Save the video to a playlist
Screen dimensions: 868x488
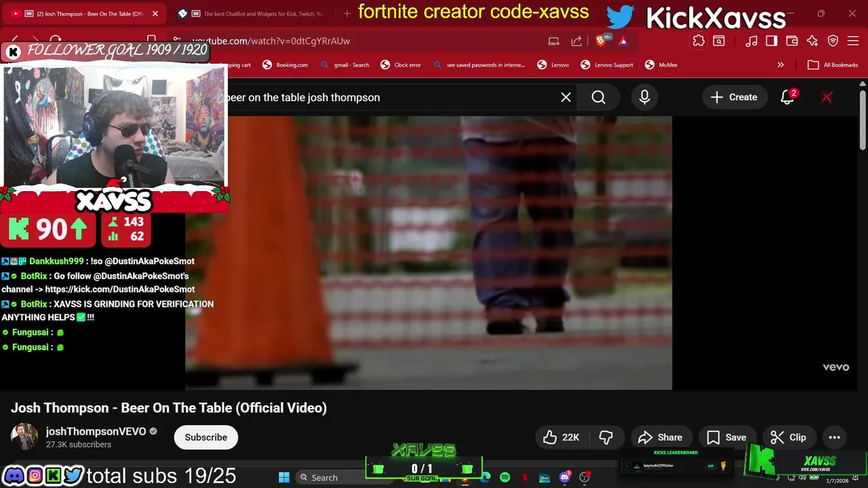pos(726,437)
